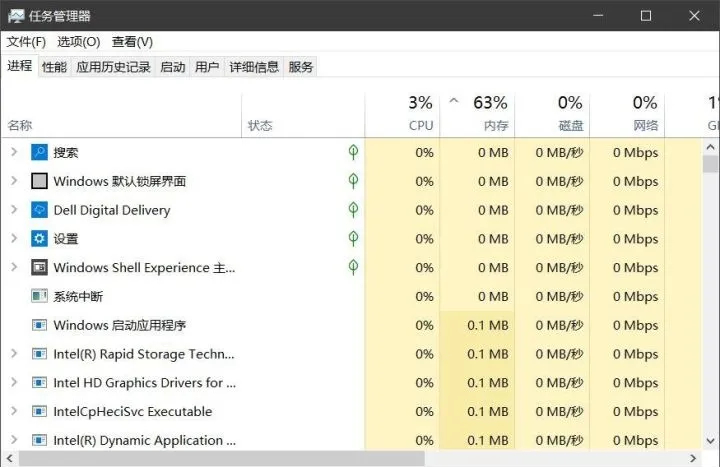Click the Dell Digital Delivery icon
720x467 pixels.
click(x=39, y=210)
